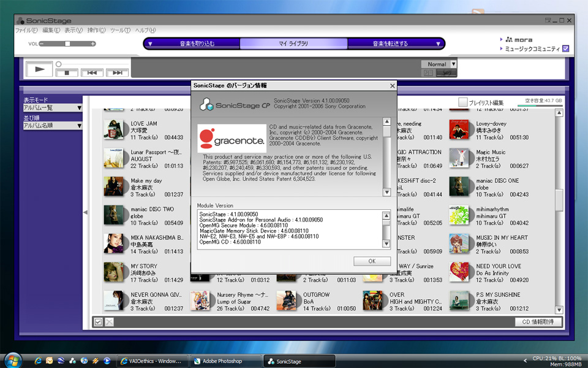Screen dimensions: 588x368
Task: Switch to the 音楽を転送する tab
Action: (390, 44)
